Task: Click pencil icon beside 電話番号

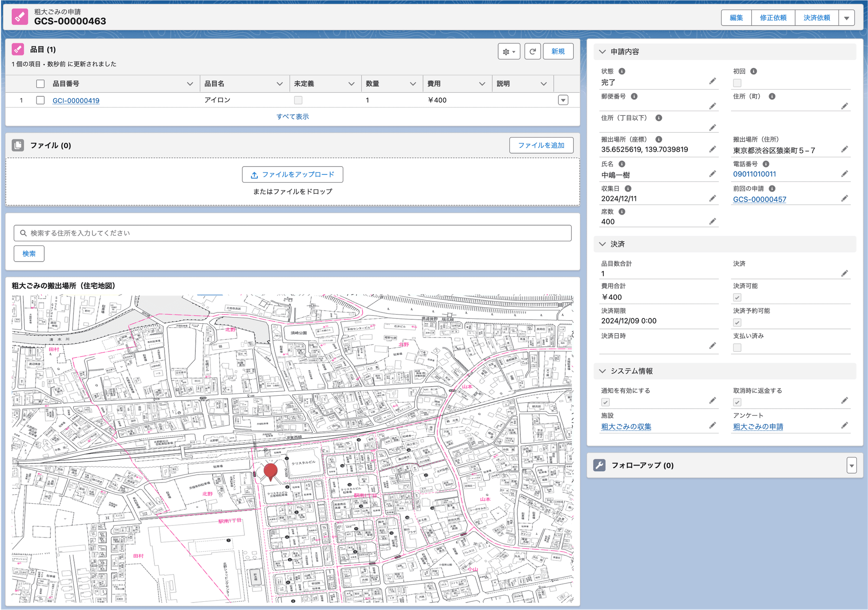Action: 844,174
